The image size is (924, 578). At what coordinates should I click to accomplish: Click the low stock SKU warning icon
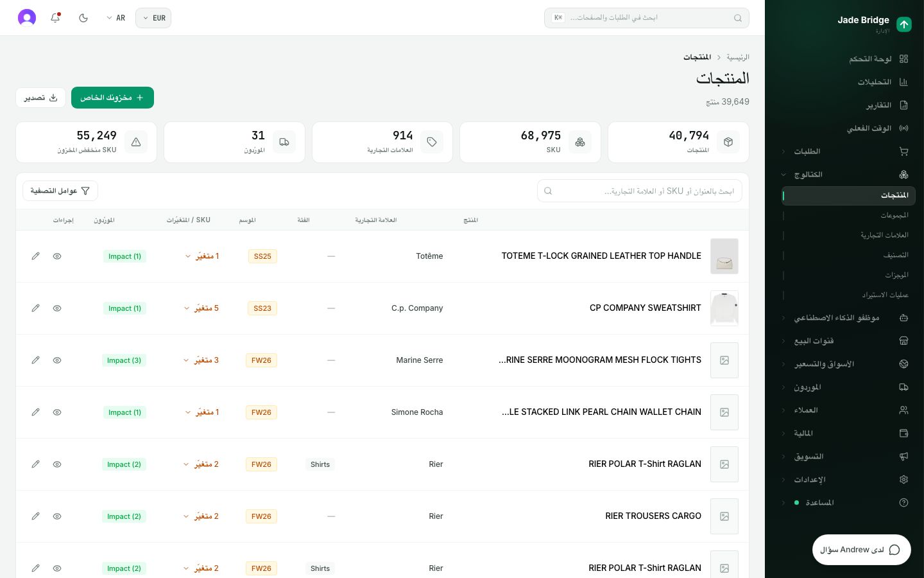[x=136, y=142]
